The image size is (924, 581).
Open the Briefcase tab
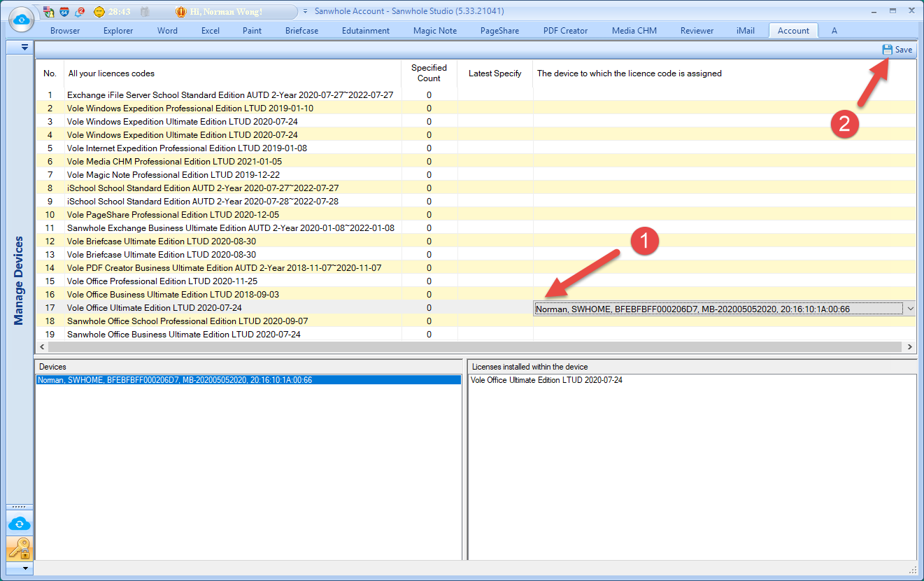[301, 31]
